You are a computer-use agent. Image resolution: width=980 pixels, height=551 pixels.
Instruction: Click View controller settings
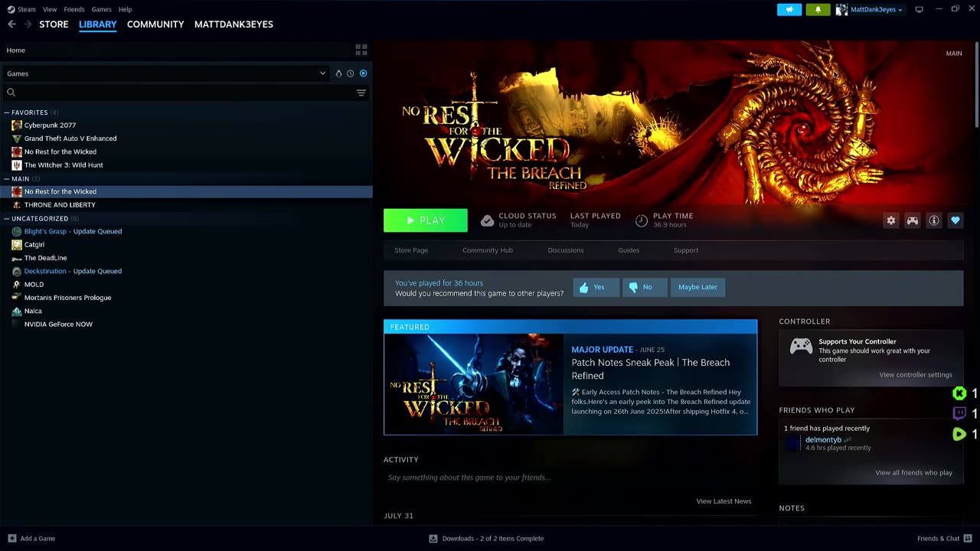[x=916, y=375]
